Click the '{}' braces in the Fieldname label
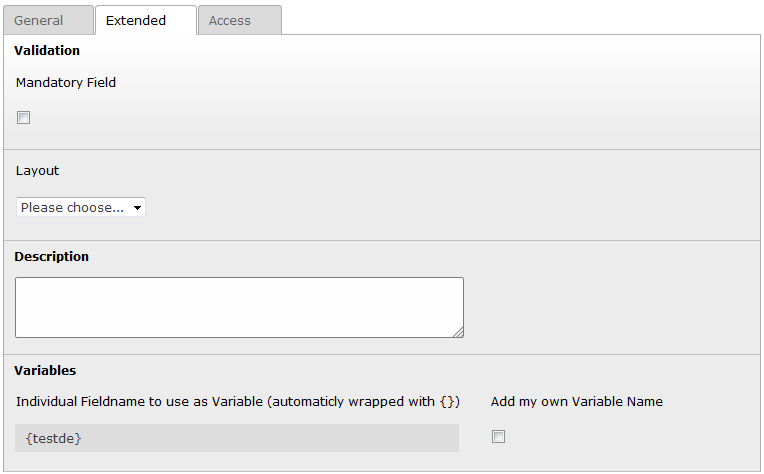The width and height of the screenshot is (764, 474). coord(449,402)
